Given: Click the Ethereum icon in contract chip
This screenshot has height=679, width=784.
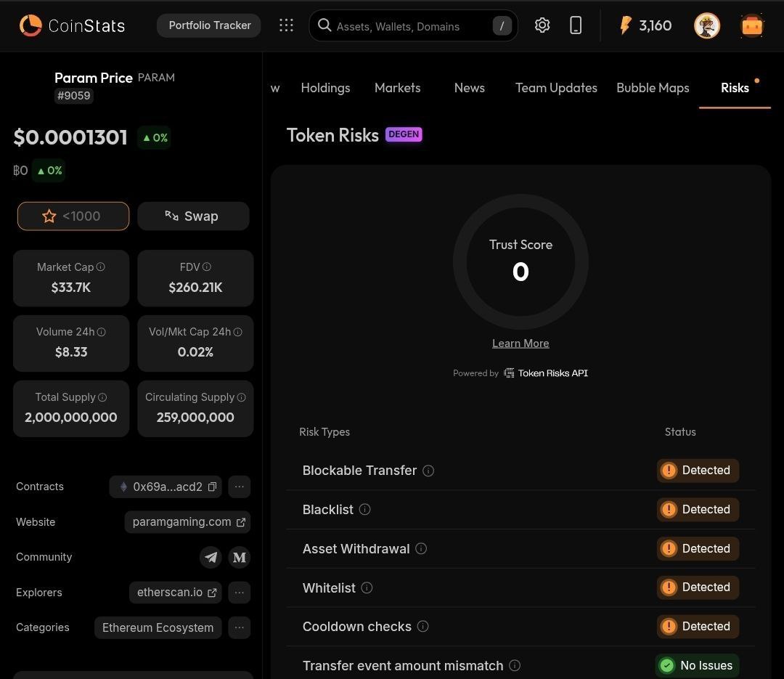Looking at the screenshot, I should 123,487.
